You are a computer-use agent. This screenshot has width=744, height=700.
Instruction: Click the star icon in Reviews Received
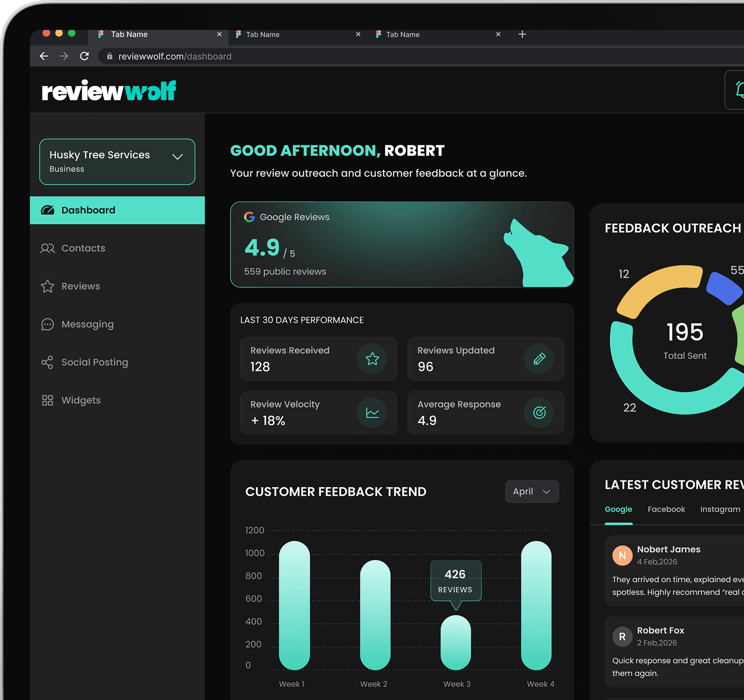[x=373, y=359]
